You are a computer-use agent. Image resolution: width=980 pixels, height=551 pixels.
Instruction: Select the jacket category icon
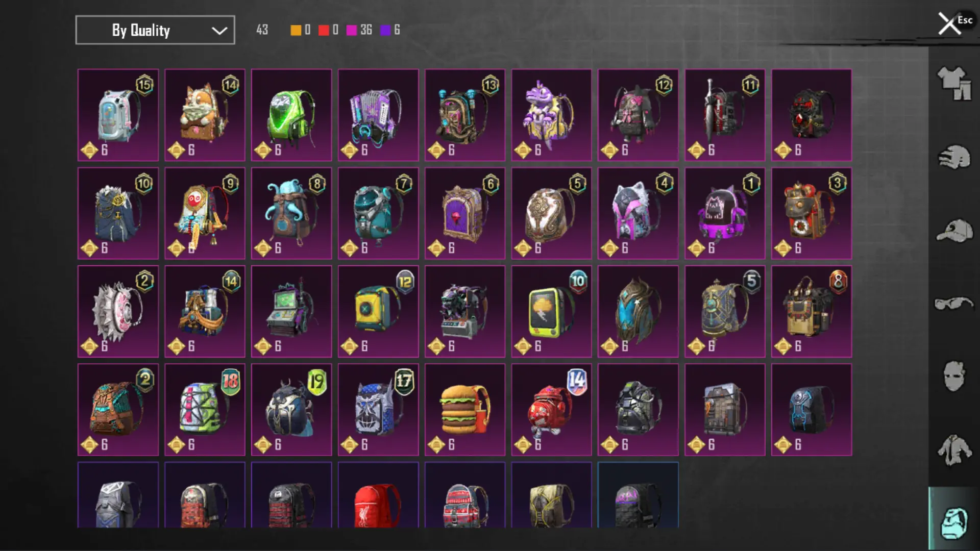pyautogui.click(x=954, y=450)
